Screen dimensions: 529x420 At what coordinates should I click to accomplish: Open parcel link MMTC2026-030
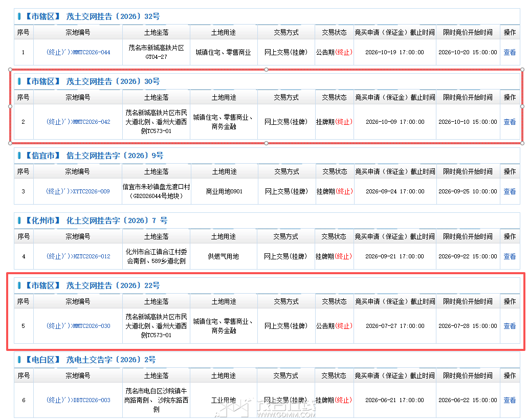coord(78,326)
